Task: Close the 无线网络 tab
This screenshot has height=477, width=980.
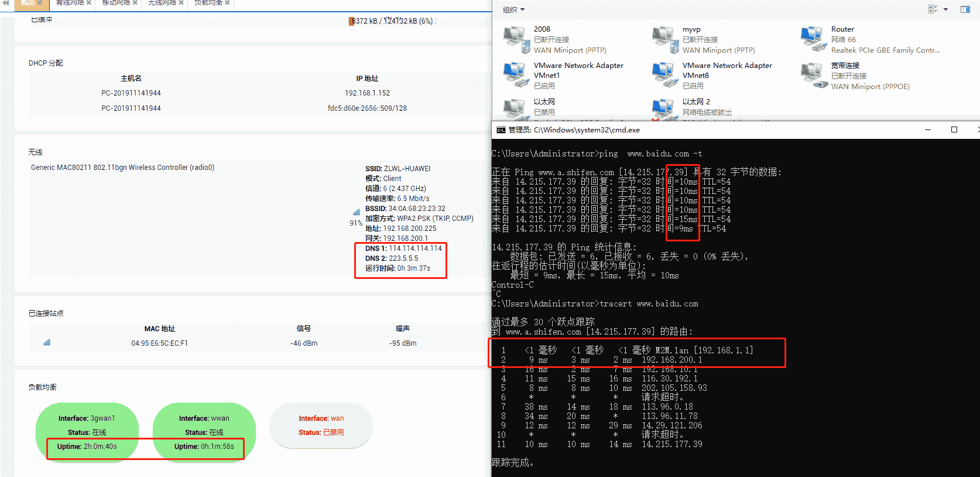Action: coord(181,3)
